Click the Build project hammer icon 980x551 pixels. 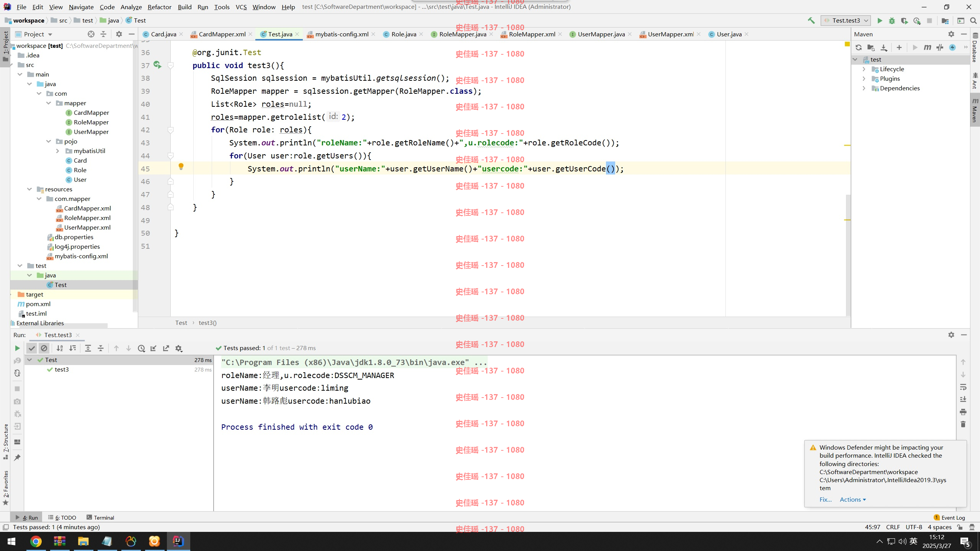(x=811, y=21)
